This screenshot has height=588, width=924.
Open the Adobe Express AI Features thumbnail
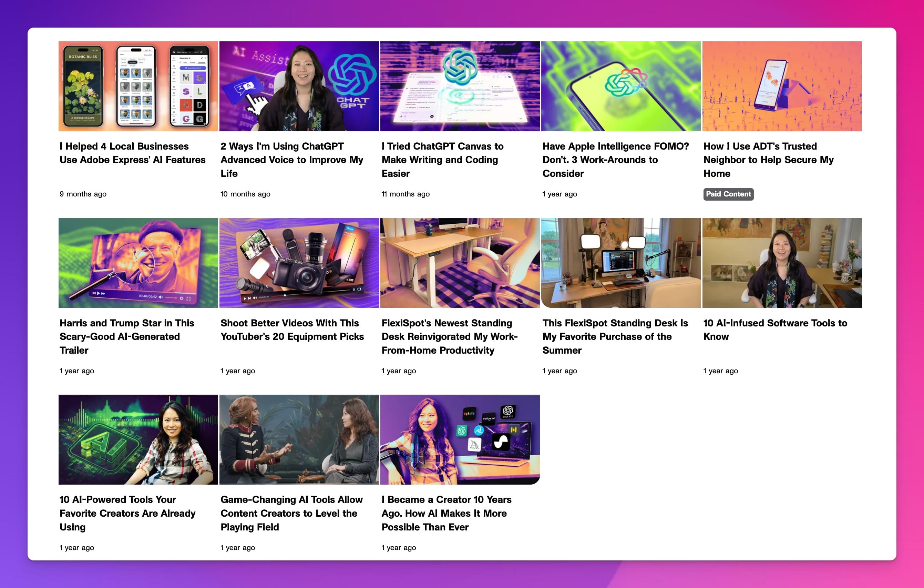[x=138, y=87]
